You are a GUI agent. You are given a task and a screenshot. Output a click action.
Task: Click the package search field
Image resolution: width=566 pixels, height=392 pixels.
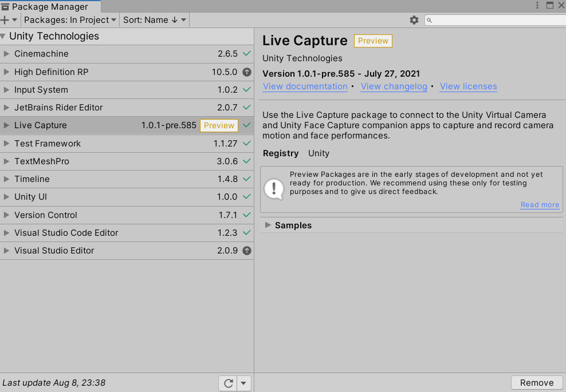pyautogui.click(x=495, y=20)
